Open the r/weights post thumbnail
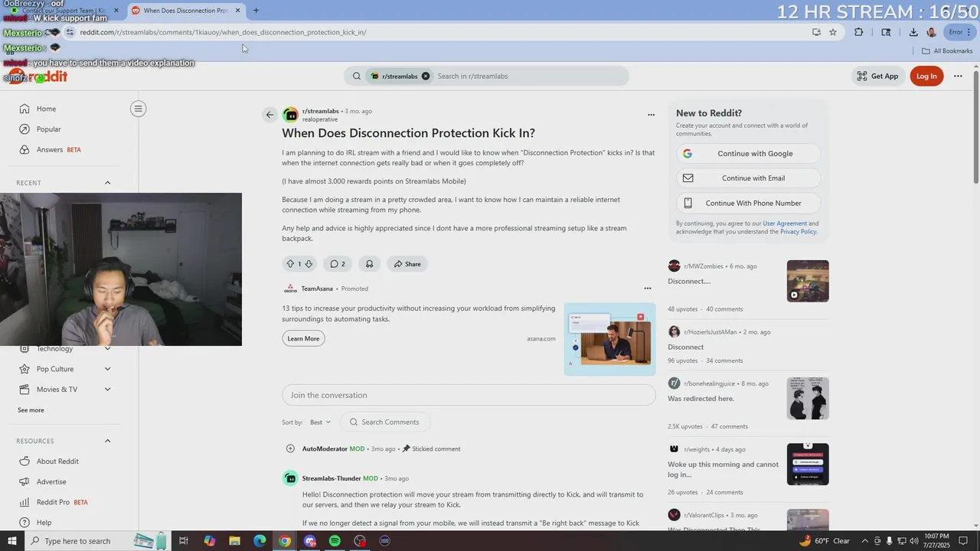Image resolution: width=980 pixels, height=551 pixels. click(808, 464)
